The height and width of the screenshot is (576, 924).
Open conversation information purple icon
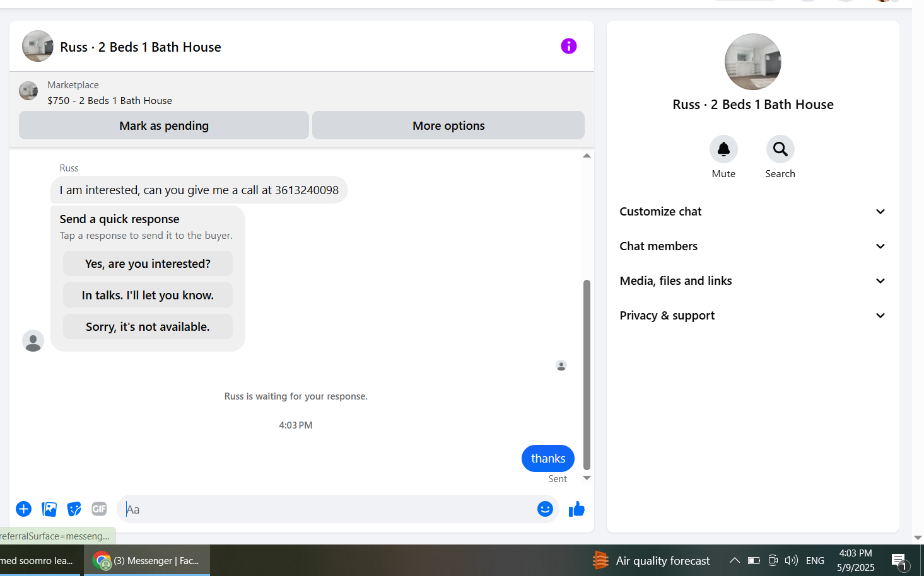click(568, 46)
